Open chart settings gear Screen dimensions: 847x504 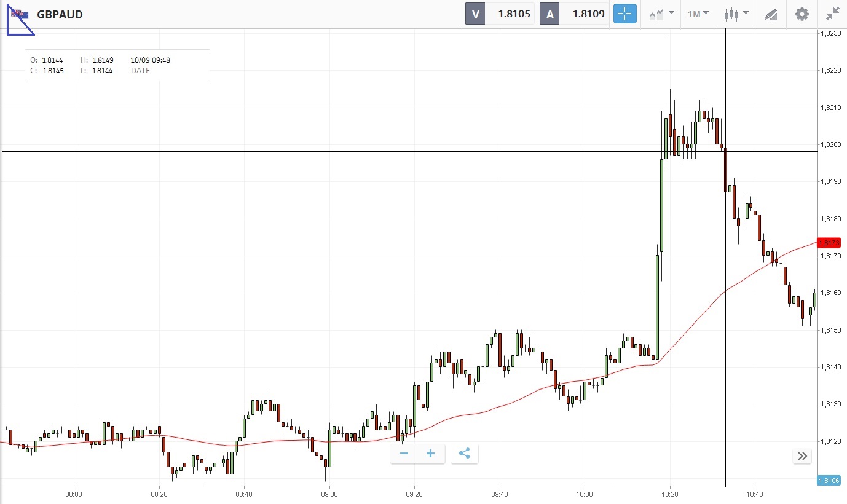[802, 14]
